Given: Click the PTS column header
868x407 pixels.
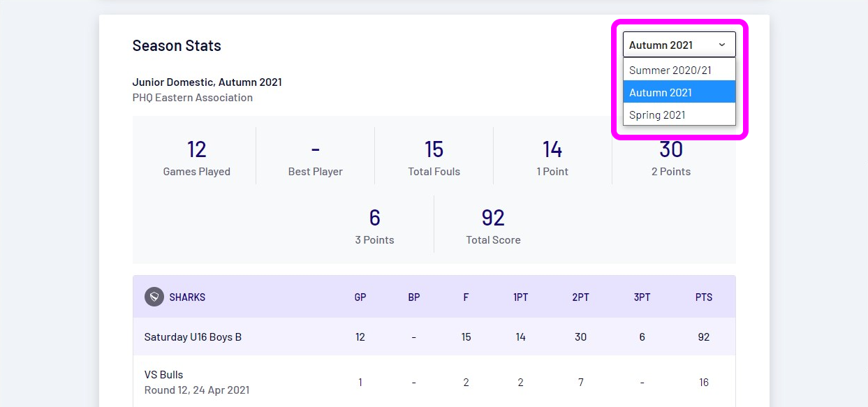Looking at the screenshot, I should (704, 297).
